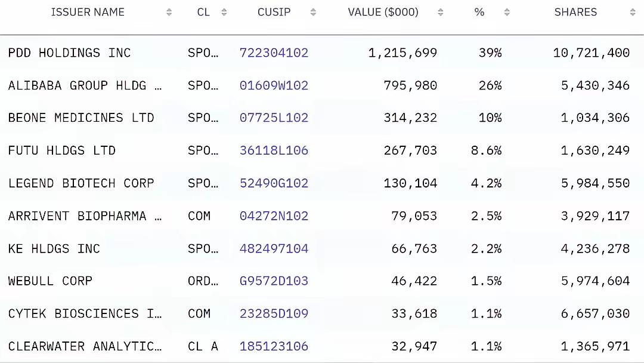Click the 52490G102 CUSIP link
The image size is (644, 363).
pyautogui.click(x=274, y=183)
